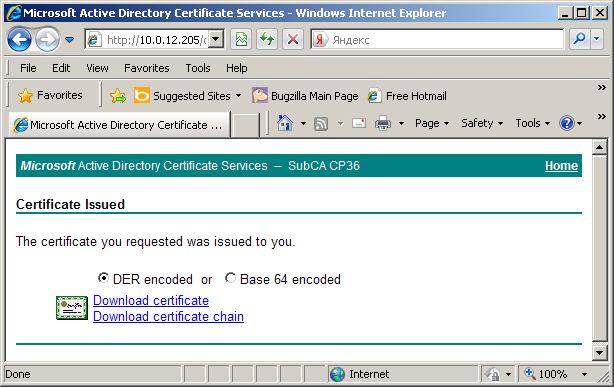Select the Microsoft Active Directory Certificate tab
Viewport: 614px width, 387px height.
(x=119, y=125)
